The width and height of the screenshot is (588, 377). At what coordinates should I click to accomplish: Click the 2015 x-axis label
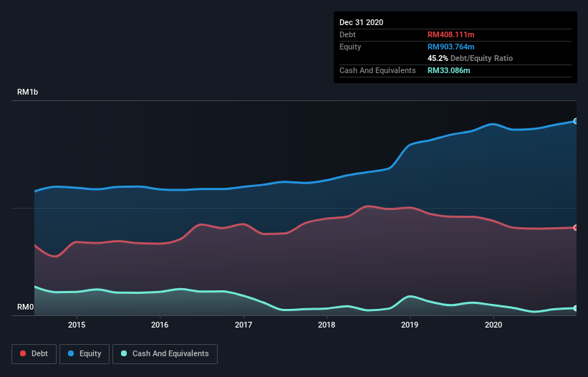pos(77,325)
